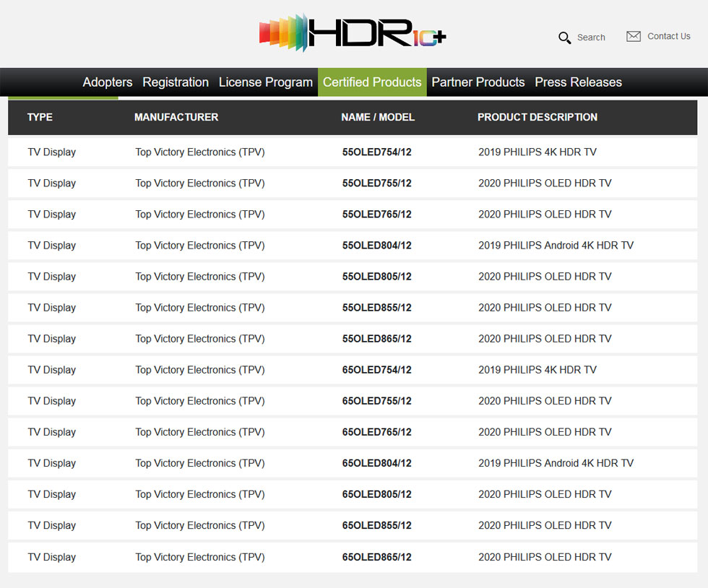This screenshot has height=588, width=708.
Task: Open the License Program menu item
Action: pyautogui.click(x=266, y=82)
